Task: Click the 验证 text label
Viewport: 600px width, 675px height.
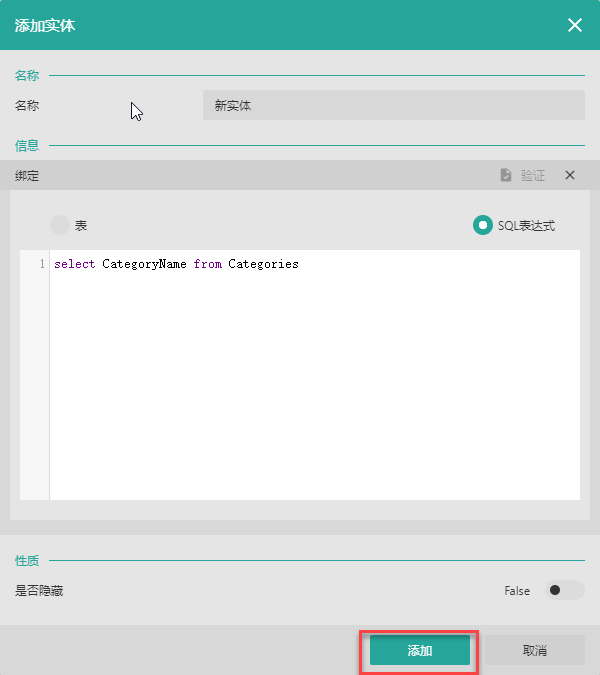Action: [533, 175]
